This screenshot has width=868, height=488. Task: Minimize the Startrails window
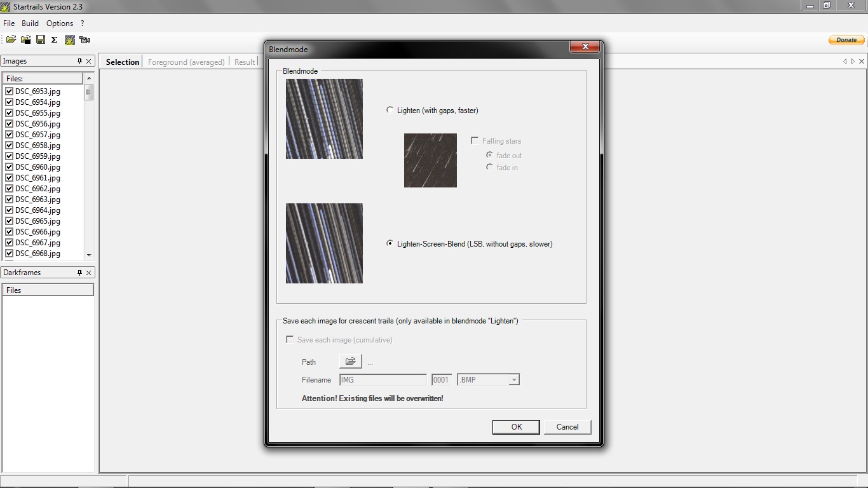(x=810, y=6)
